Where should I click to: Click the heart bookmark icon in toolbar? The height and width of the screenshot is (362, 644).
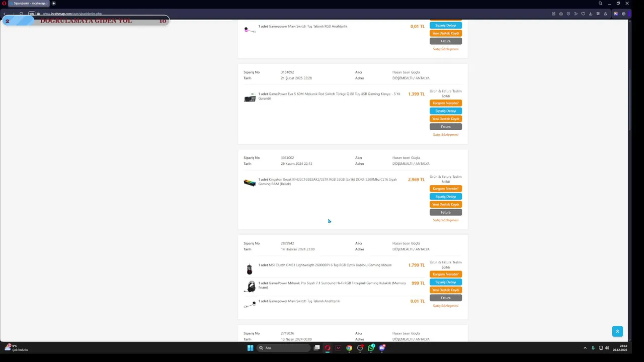coord(583,14)
